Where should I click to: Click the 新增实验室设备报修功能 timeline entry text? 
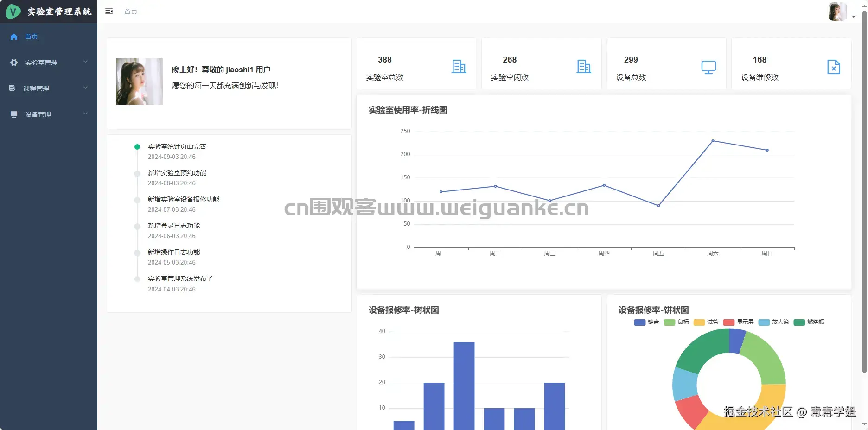tap(184, 199)
